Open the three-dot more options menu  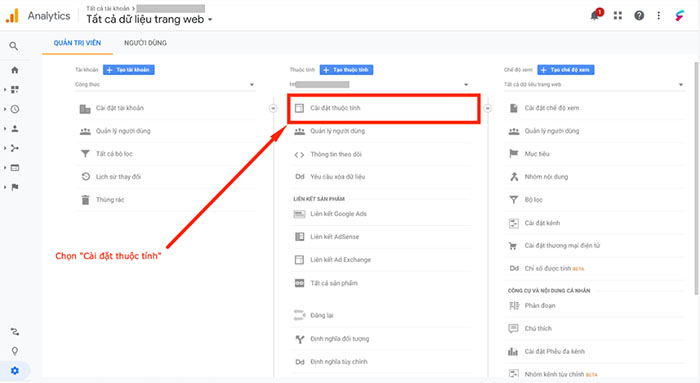[x=658, y=16]
